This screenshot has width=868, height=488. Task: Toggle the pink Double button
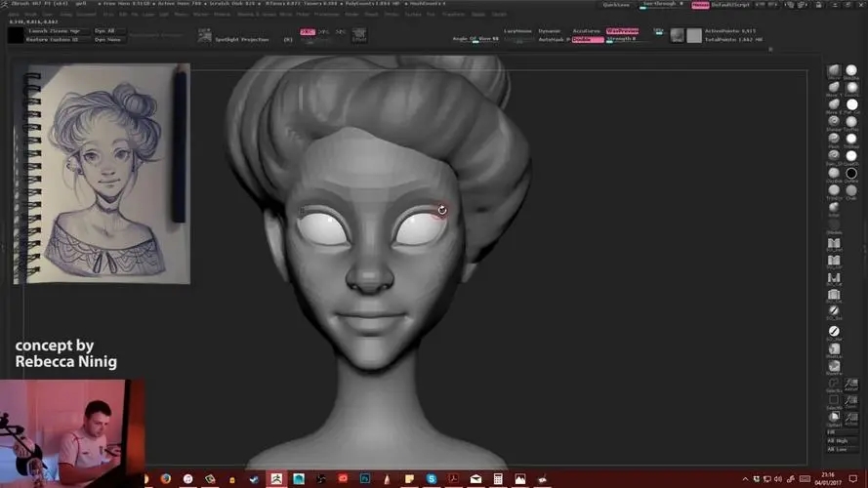[588, 40]
